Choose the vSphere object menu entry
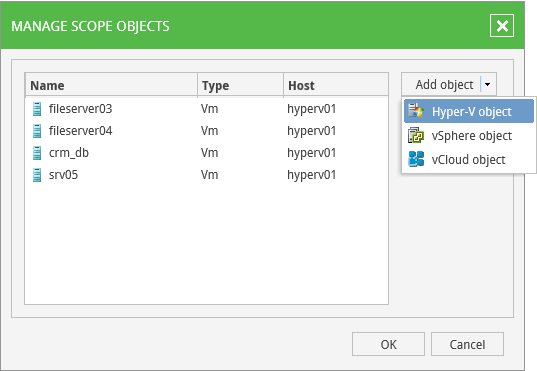The image size is (537, 371). pos(469,135)
